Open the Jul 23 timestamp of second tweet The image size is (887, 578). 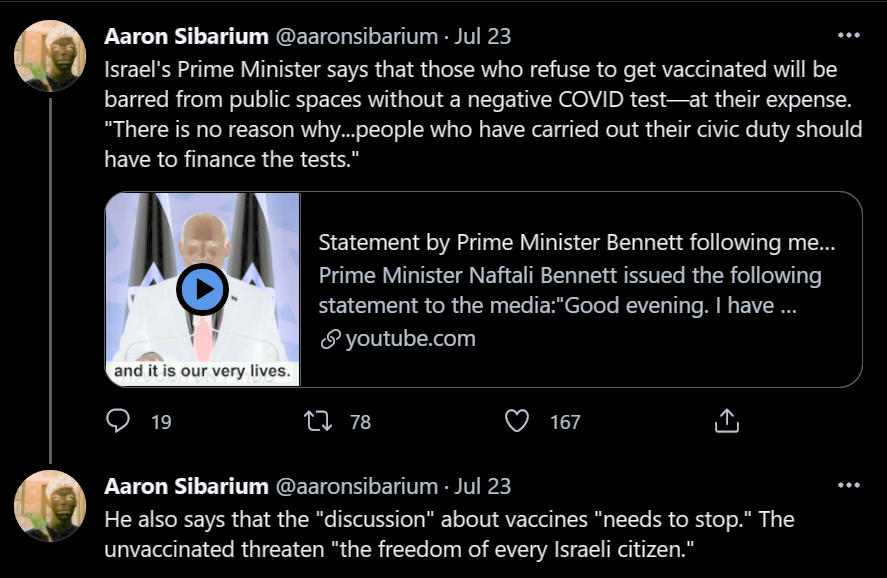coord(483,487)
